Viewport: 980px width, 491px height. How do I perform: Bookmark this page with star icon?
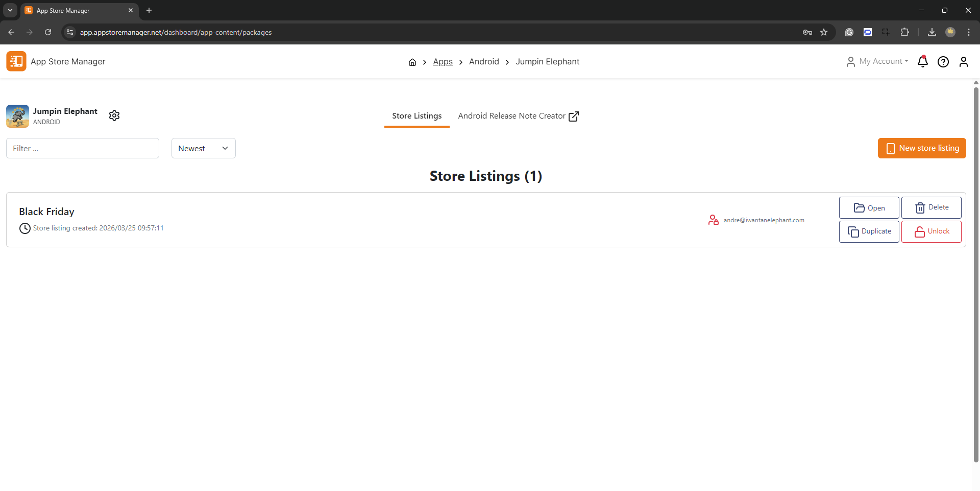point(823,32)
